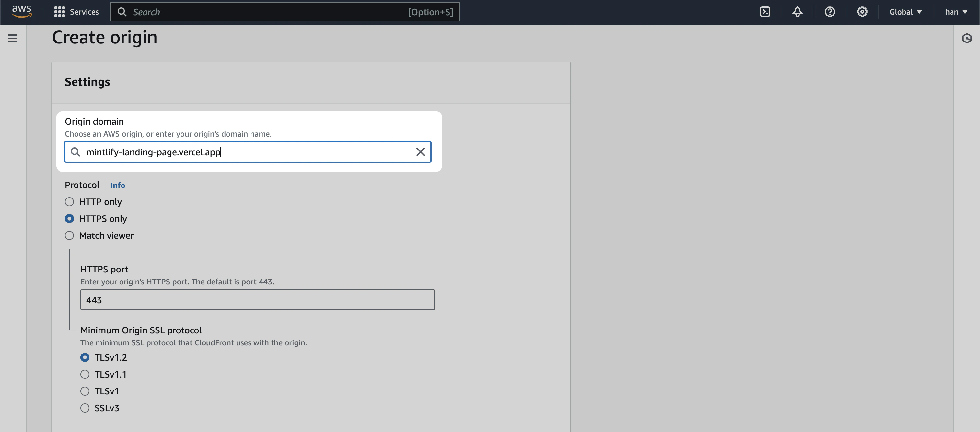Click the AWS logo to go home
Viewport: 980px width, 432px height.
tap(21, 12)
